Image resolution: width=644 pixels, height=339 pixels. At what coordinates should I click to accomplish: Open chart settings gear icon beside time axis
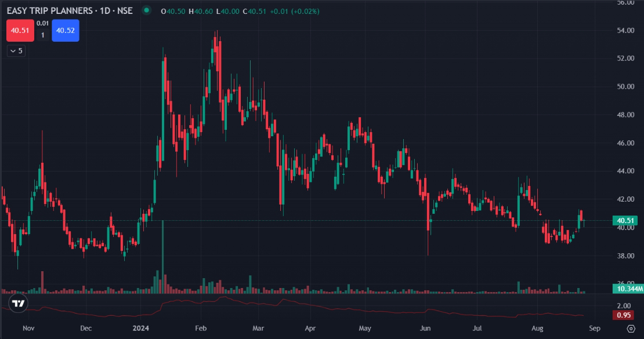pyautogui.click(x=631, y=329)
